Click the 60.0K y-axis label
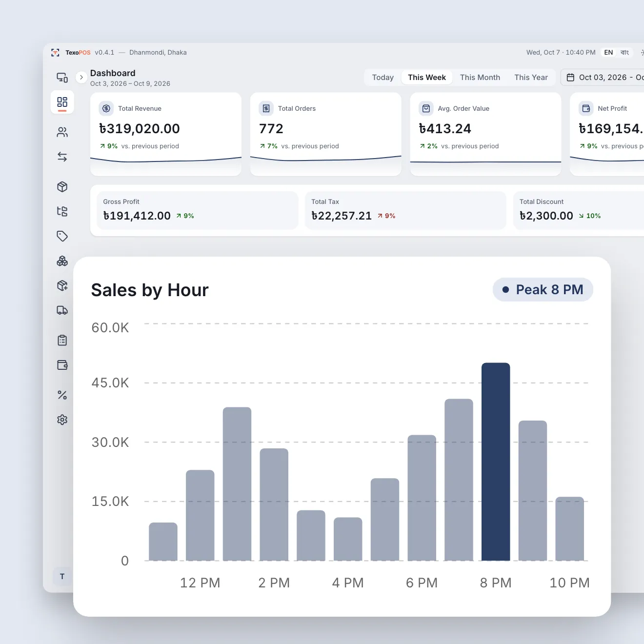Viewport: 644px width, 644px height. [x=110, y=327]
